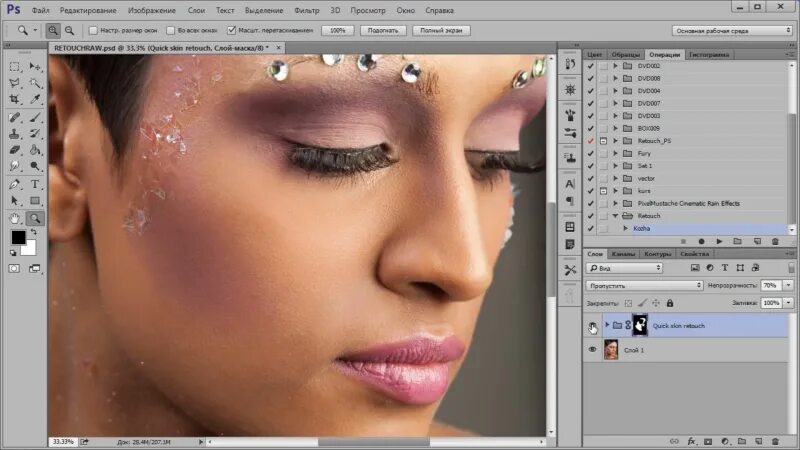Select the Eyedropper tool
Image resolution: width=800 pixels, height=450 pixels.
coord(35,99)
